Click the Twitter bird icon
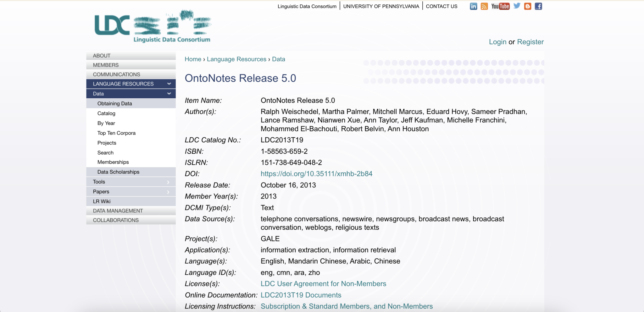The height and width of the screenshot is (312, 644). [517, 6]
